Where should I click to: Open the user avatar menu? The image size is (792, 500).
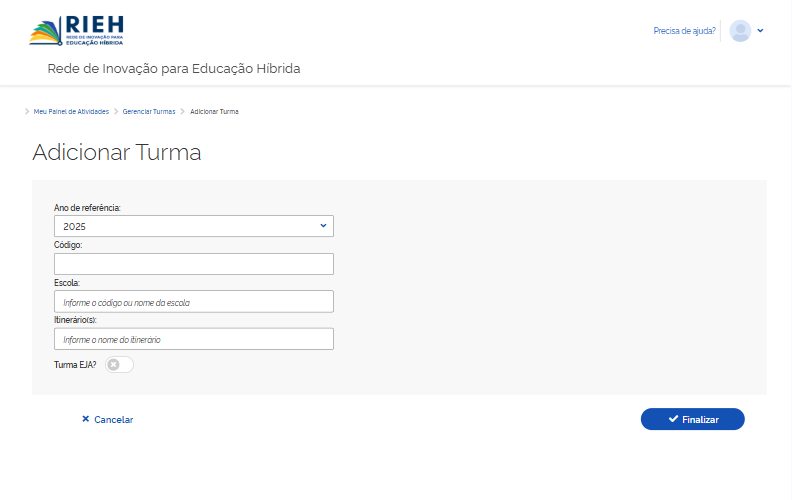[740, 31]
